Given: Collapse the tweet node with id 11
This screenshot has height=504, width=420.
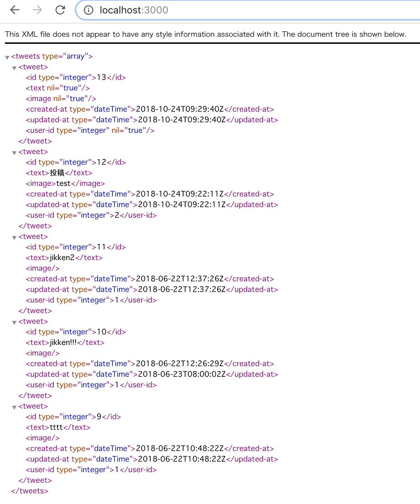Looking at the screenshot, I should click(x=14, y=238).
